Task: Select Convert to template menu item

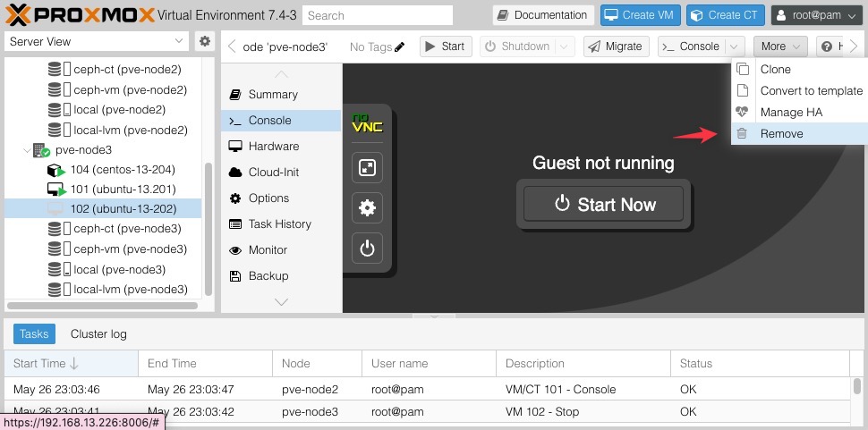Action: click(799, 90)
